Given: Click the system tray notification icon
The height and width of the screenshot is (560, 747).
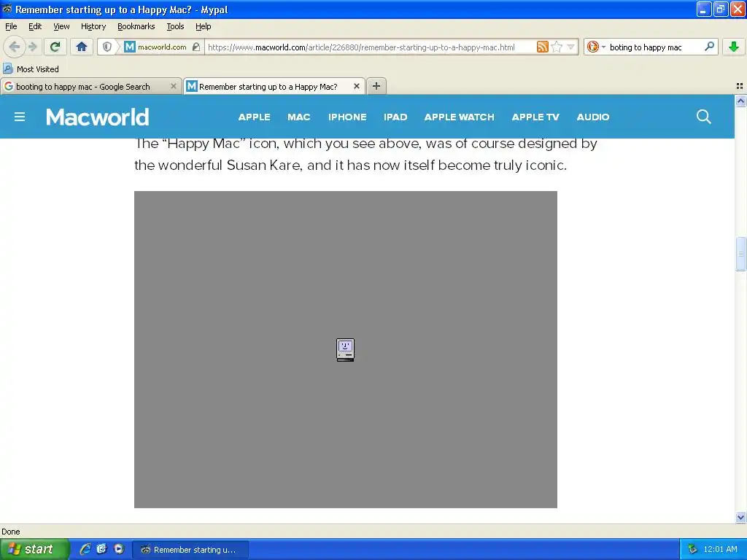Looking at the screenshot, I should (692, 549).
